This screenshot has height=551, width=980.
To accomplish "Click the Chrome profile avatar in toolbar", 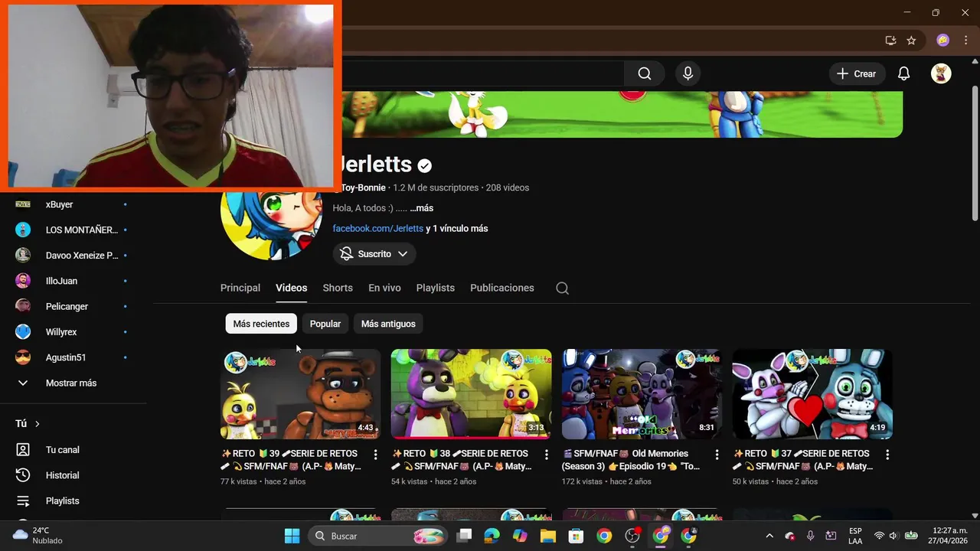I will (943, 41).
